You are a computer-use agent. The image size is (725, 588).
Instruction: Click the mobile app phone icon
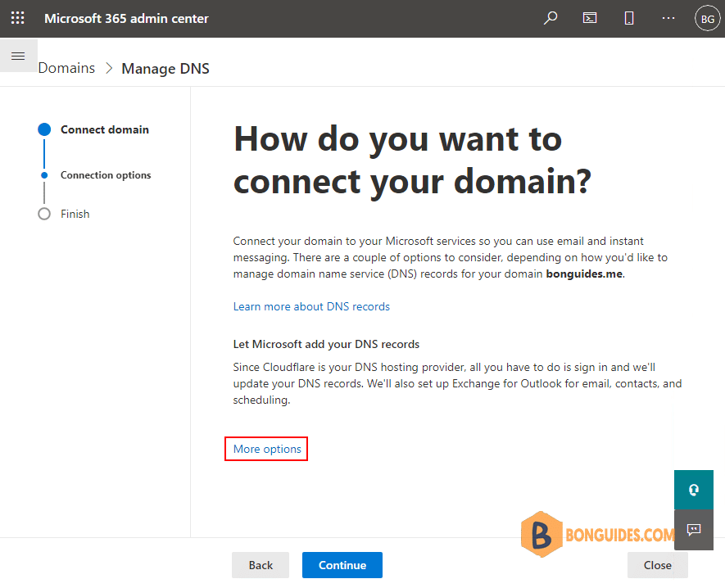[x=629, y=18]
